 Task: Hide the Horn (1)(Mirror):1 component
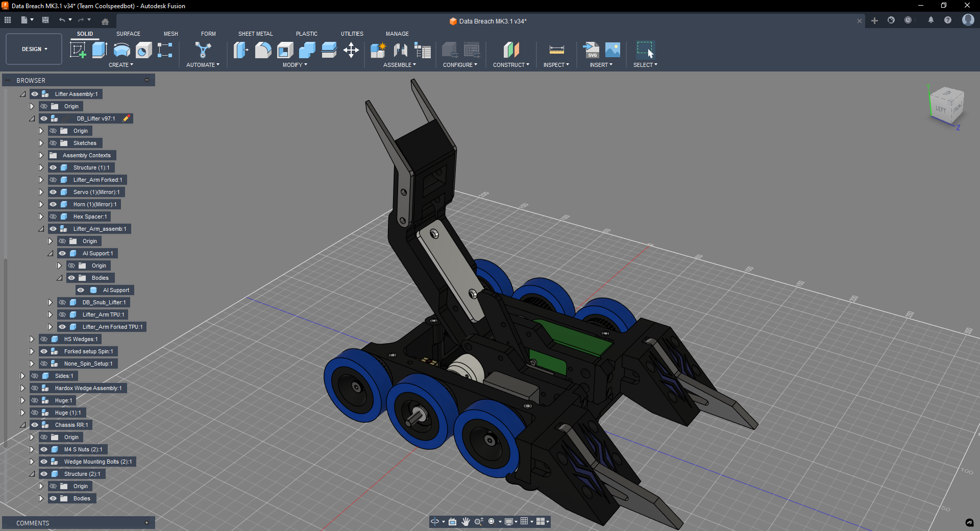(53, 204)
